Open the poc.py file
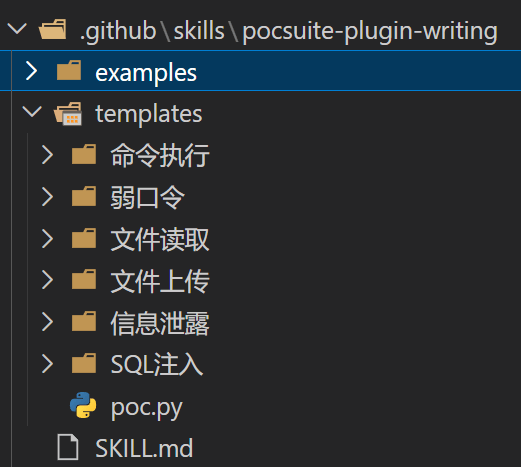Screen dimensions: 521x467 pos(147,408)
